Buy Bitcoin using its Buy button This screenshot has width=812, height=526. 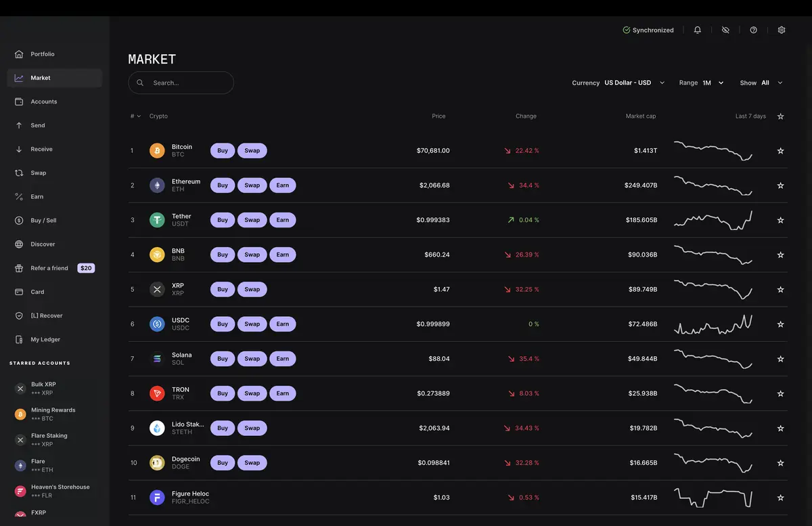pyautogui.click(x=222, y=150)
